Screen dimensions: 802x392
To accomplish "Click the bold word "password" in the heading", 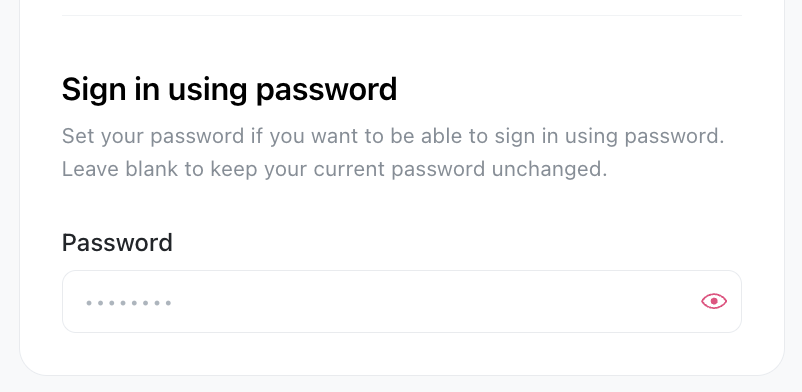I will (326, 91).
